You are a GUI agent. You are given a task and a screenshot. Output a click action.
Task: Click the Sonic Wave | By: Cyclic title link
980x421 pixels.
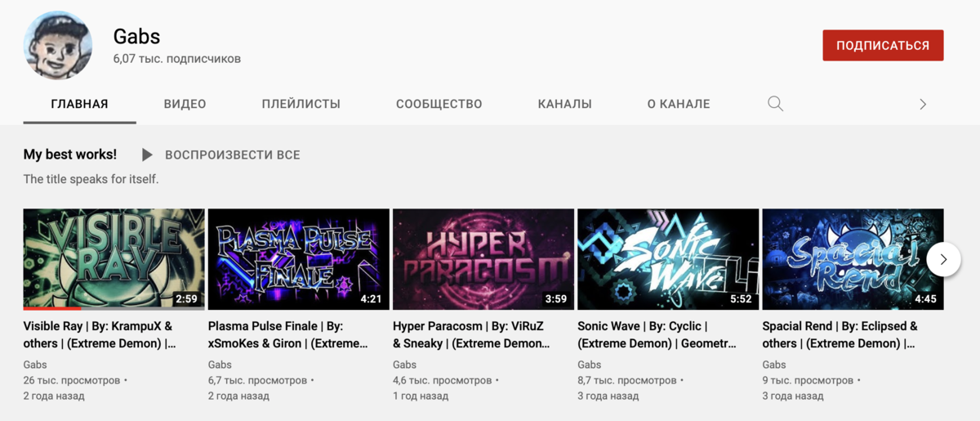click(658, 334)
